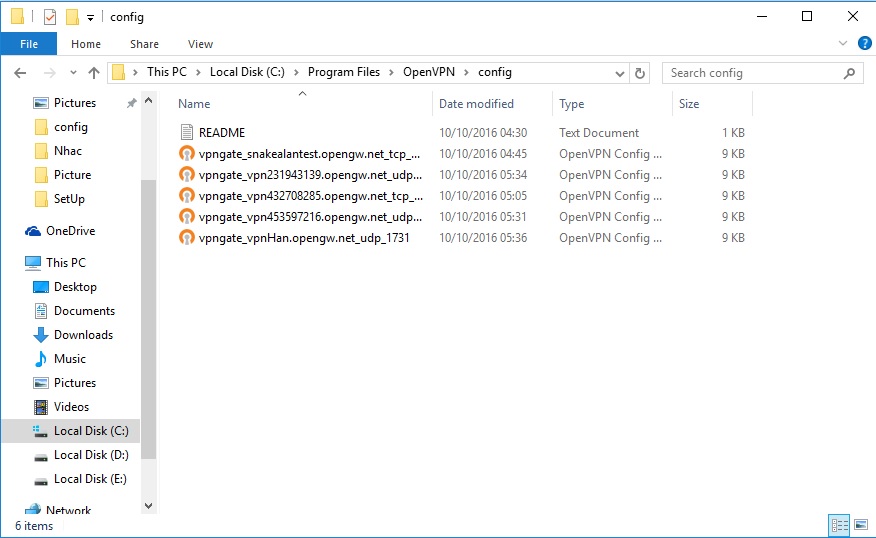Open the Share ribbon tab
876x538 pixels.
pos(144,44)
